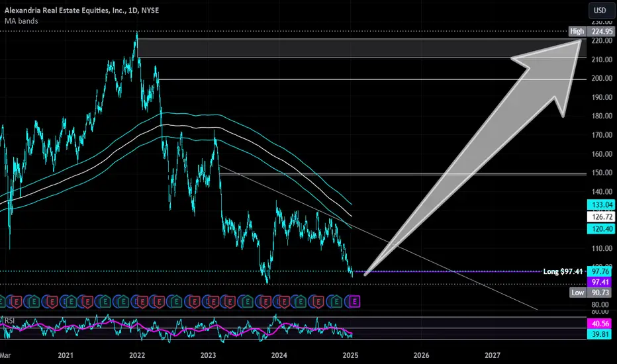Select the Alexandria Real Estate Equities symbol title

82,10
